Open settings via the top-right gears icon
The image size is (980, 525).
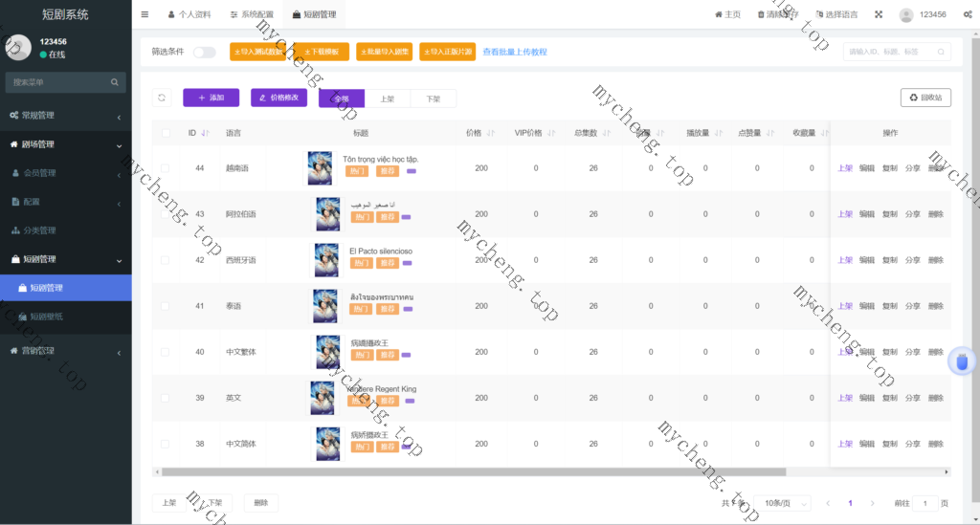point(968,14)
